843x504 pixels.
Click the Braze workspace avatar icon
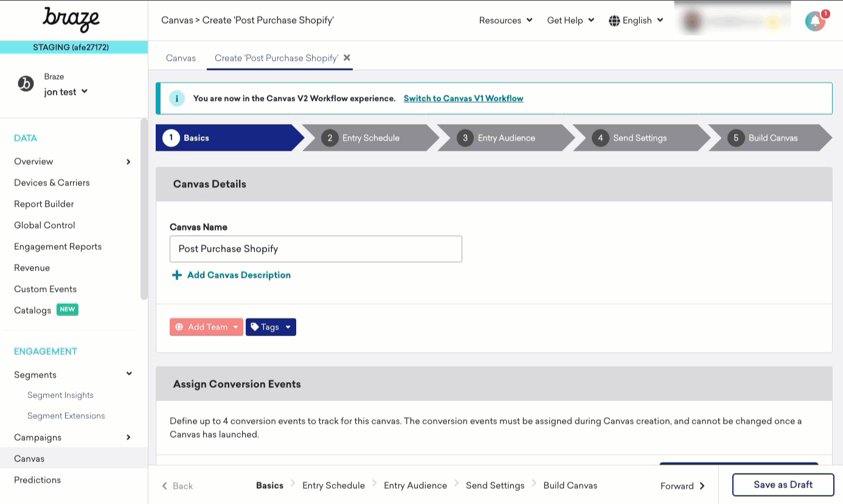[26, 84]
